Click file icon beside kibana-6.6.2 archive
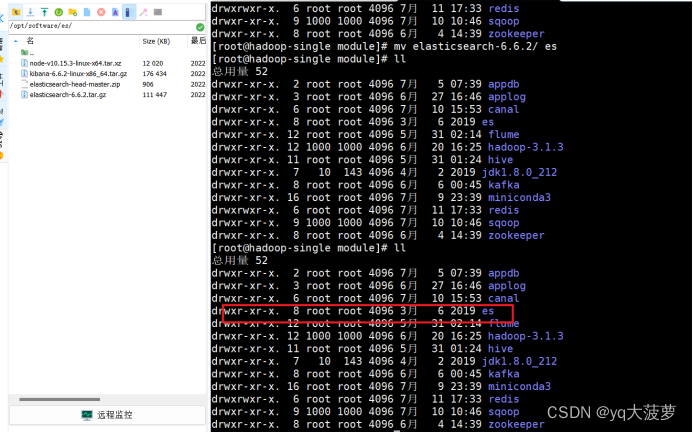The height and width of the screenshot is (432, 693). [x=24, y=74]
